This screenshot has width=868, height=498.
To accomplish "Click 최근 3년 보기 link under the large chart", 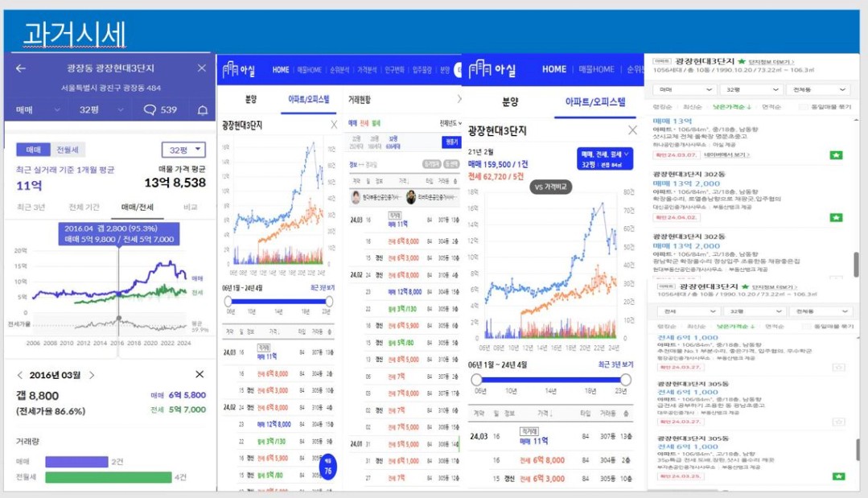I will pyautogui.click(x=615, y=364).
